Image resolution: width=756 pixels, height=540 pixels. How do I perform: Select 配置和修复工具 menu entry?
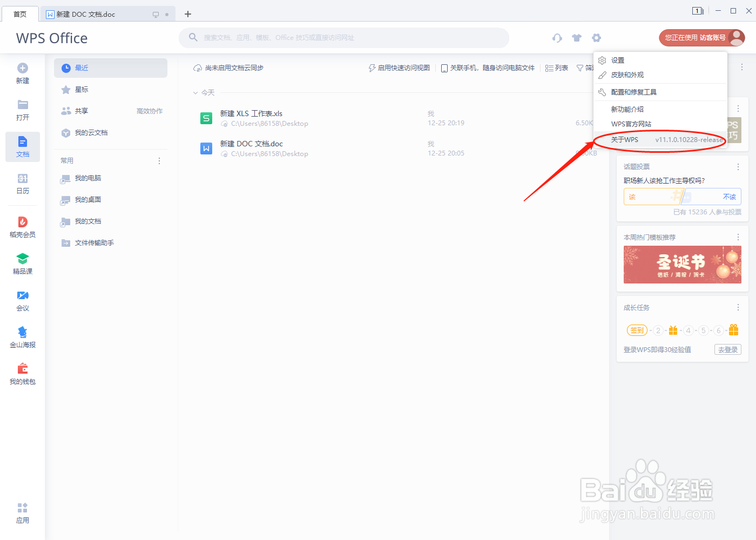[x=660, y=92]
